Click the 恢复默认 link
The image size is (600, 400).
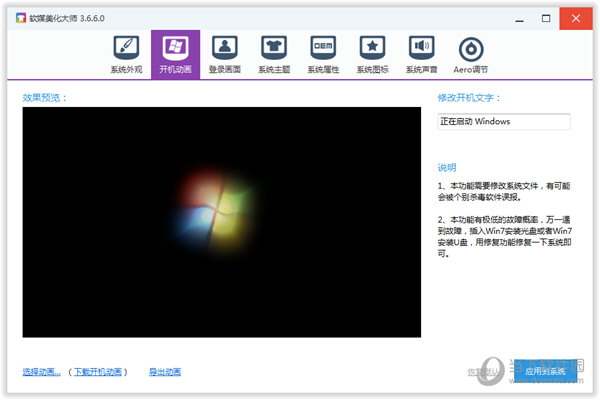coord(484,372)
